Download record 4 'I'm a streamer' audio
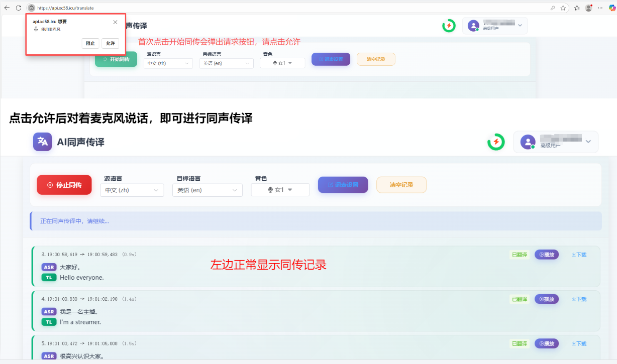This screenshot has height=364, width=617. [x=579, y=299]
